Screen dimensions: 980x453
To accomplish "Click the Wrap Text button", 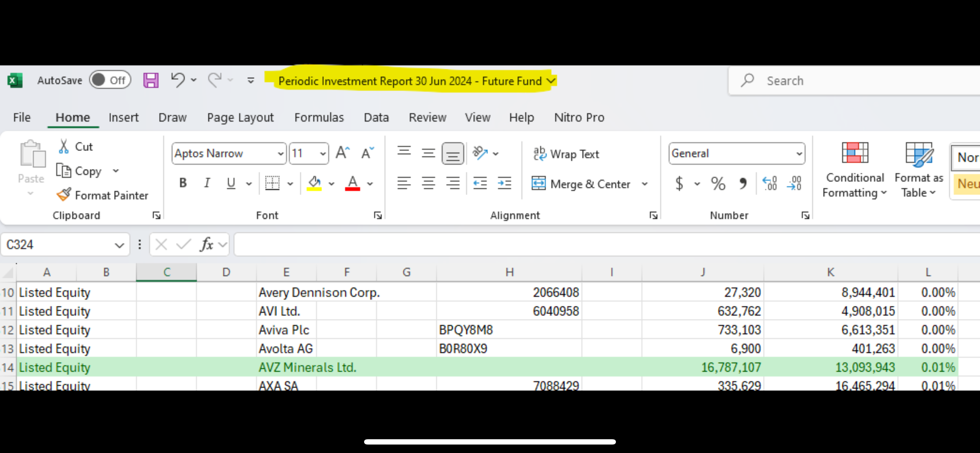I will (x=566, y=154).
